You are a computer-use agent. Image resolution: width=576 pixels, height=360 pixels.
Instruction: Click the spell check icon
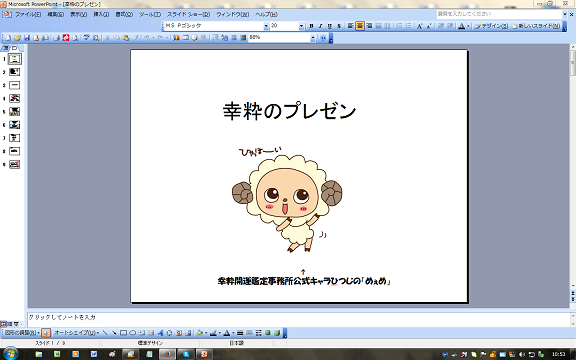click(86, 37)
